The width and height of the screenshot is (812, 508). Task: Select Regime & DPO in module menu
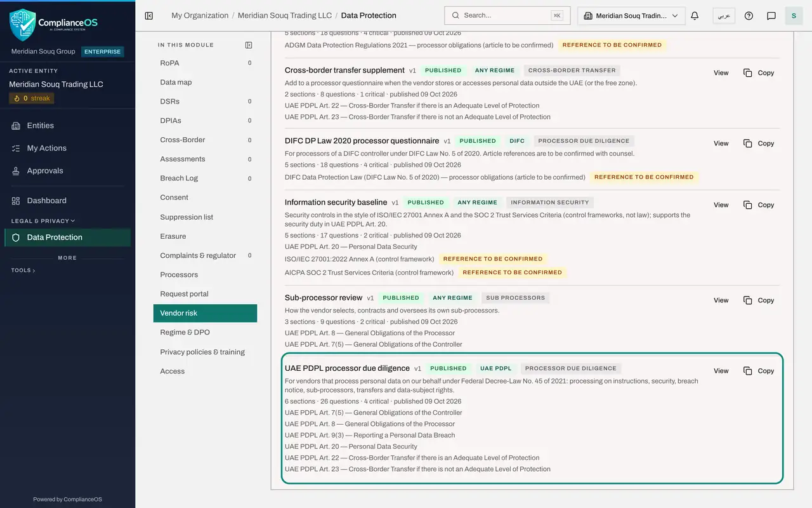[205, 332]
